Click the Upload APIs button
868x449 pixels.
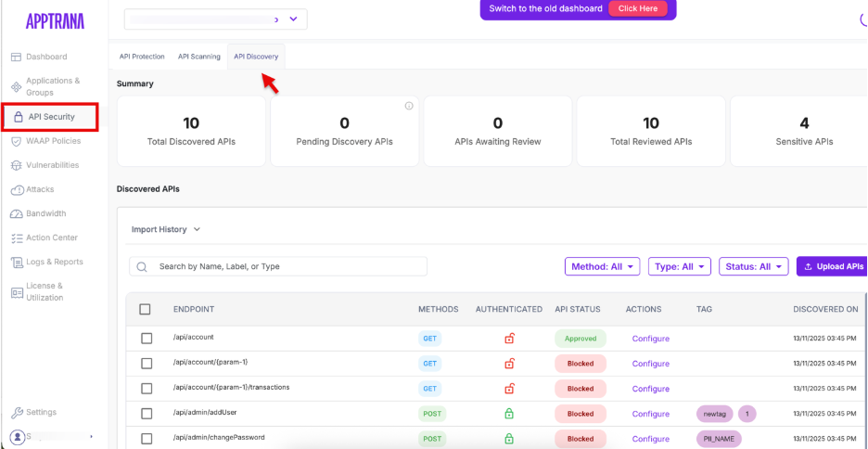833,266
